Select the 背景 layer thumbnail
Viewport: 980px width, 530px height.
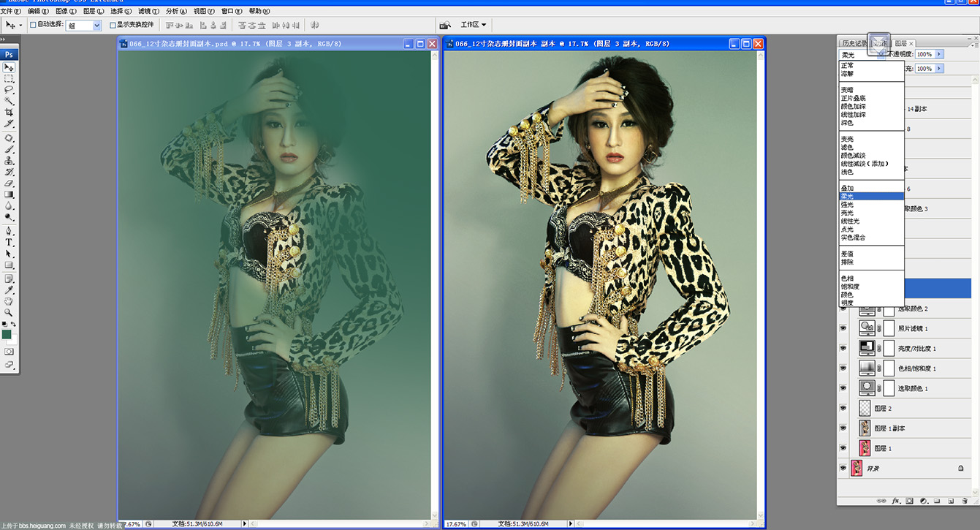pos(857,468)
